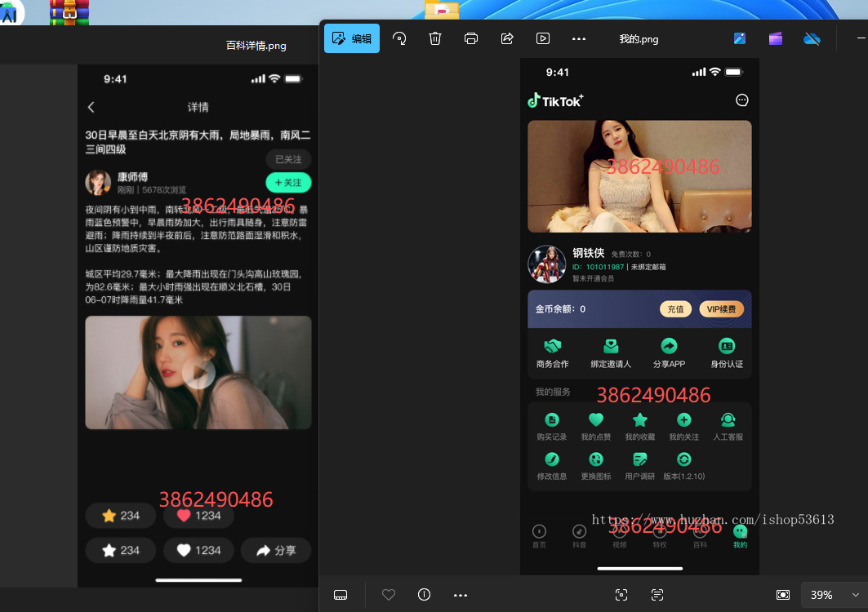Open the 39% zoom level dropdown

(x=835, y=595)
